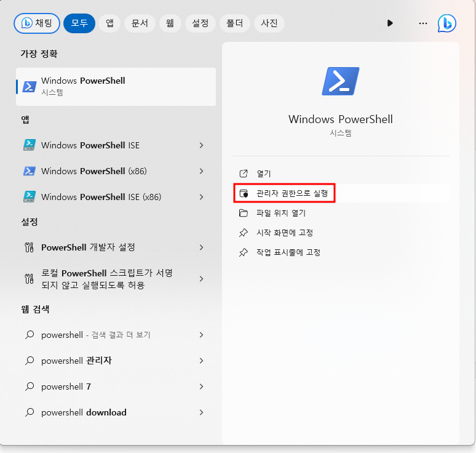Expand Windows PowerShell ISE (x86) chevron
Screen dimensions: 476x453
[201, 197]
